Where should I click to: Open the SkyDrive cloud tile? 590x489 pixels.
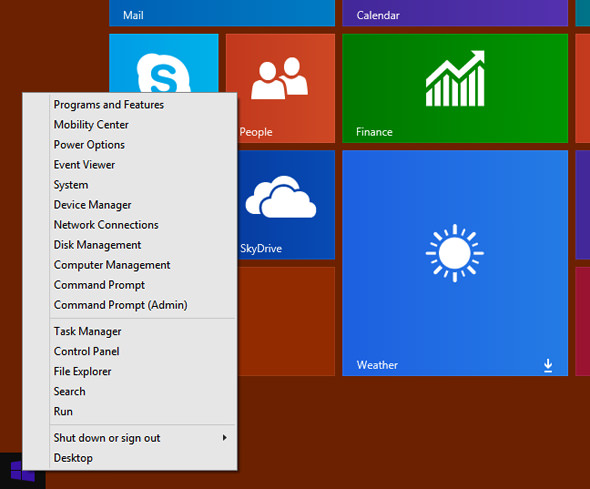286,205
